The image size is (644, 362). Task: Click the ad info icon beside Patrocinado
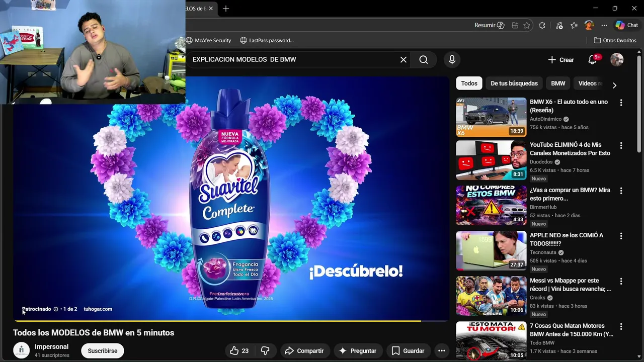[56, 309]
